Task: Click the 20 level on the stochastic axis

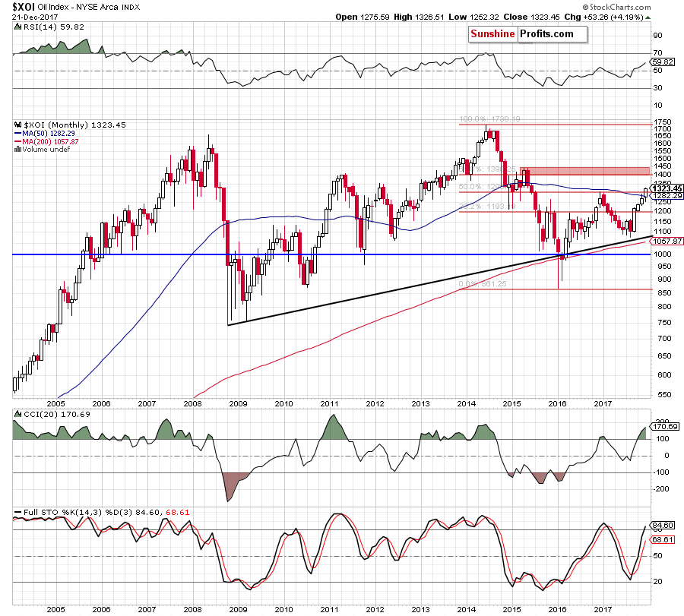Action: tap(658, 582)
